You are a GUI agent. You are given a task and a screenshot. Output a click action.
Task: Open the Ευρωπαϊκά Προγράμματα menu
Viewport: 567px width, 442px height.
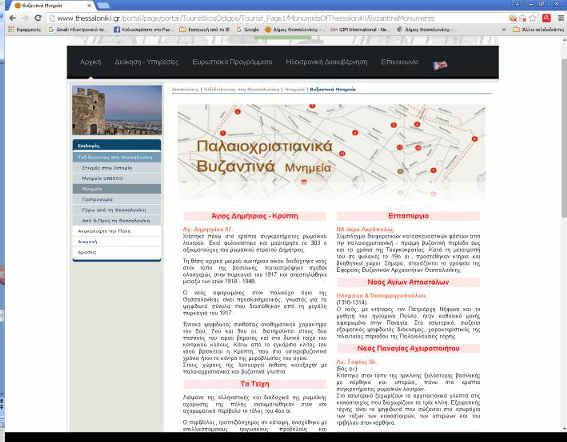(232, 62)
